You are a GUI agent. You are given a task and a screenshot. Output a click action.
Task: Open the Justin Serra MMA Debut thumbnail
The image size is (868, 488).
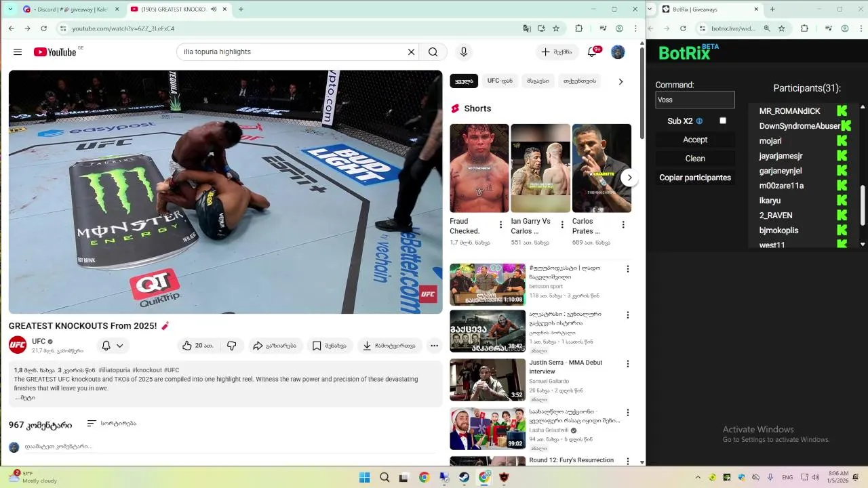click(488, 380)
